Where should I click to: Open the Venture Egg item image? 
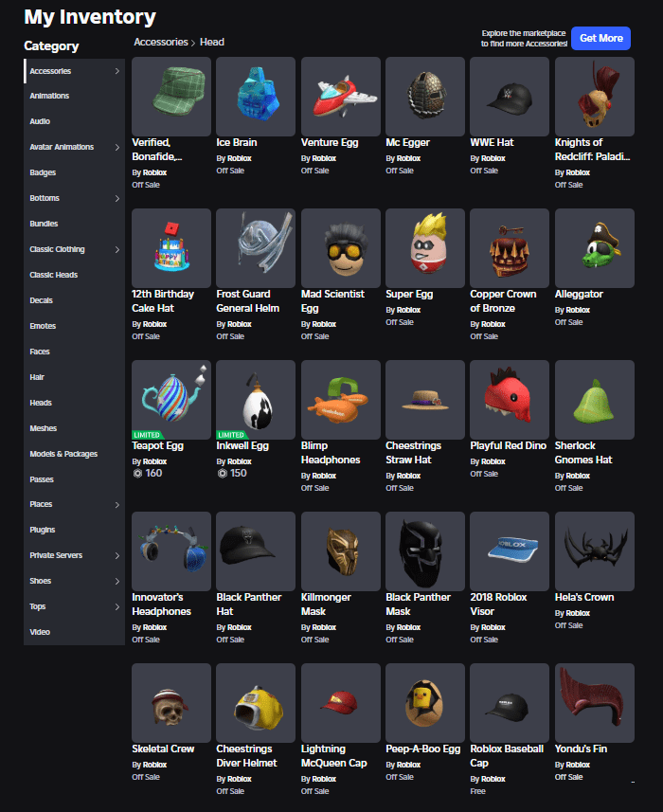coord(341,97)
